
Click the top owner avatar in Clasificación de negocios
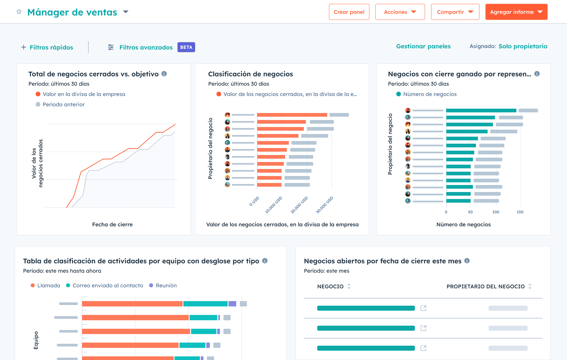pyautogui.click(x=227, y=115)
